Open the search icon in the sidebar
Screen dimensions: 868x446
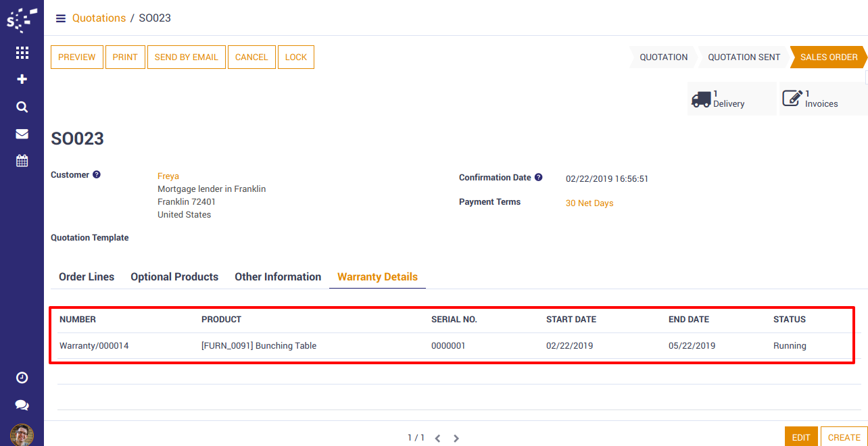22,107
